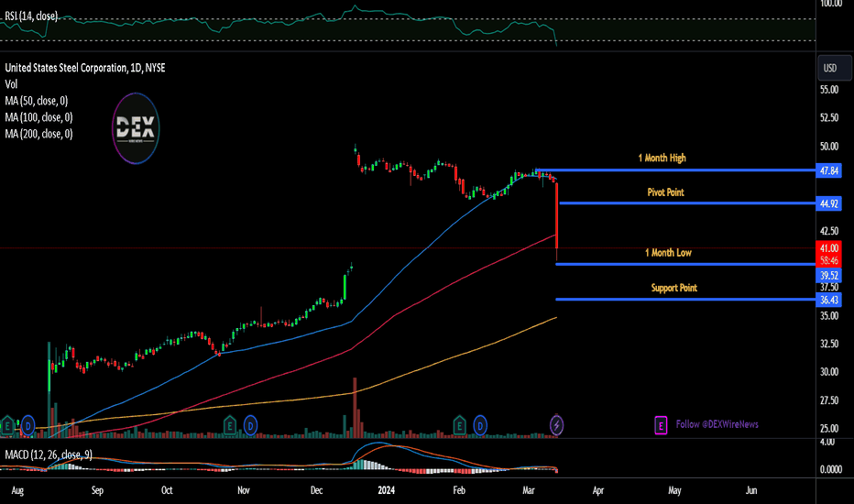Open the earnings E marker near November
This screenshot has height=504, width=854.
pos(230,425)
